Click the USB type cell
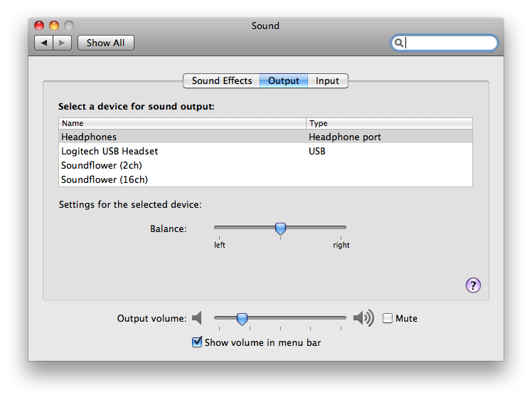The width and height of the screenshot is (532, 400). [x=317, y=151]
